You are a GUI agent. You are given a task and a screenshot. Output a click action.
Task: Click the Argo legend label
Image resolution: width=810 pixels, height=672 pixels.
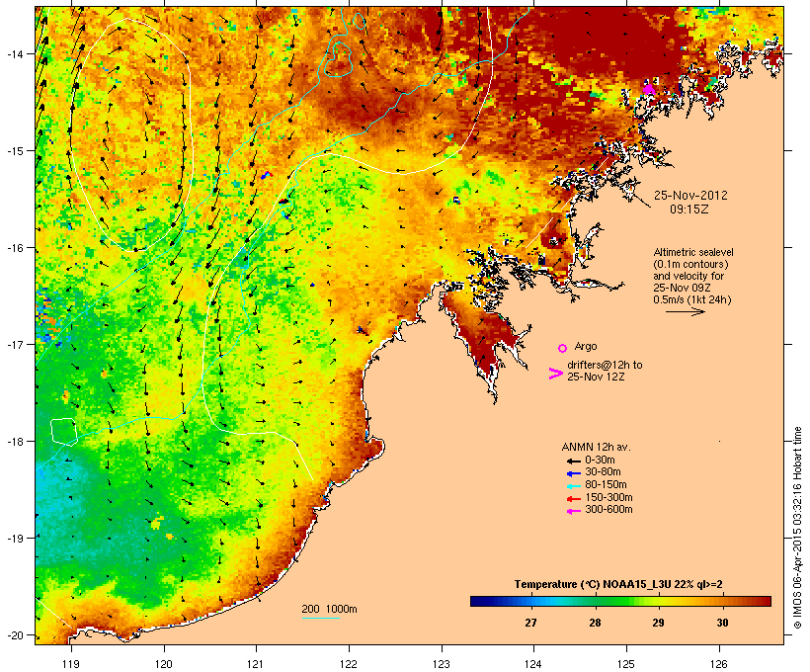pyautogui.click(x=586, y=346)
